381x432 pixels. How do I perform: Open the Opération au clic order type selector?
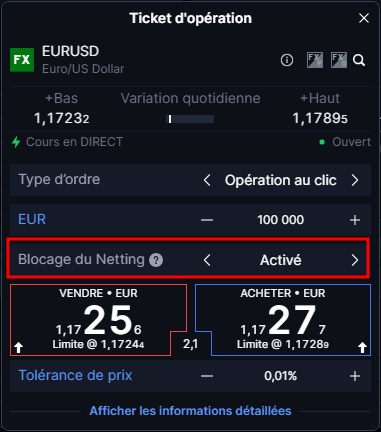(281, 180)
